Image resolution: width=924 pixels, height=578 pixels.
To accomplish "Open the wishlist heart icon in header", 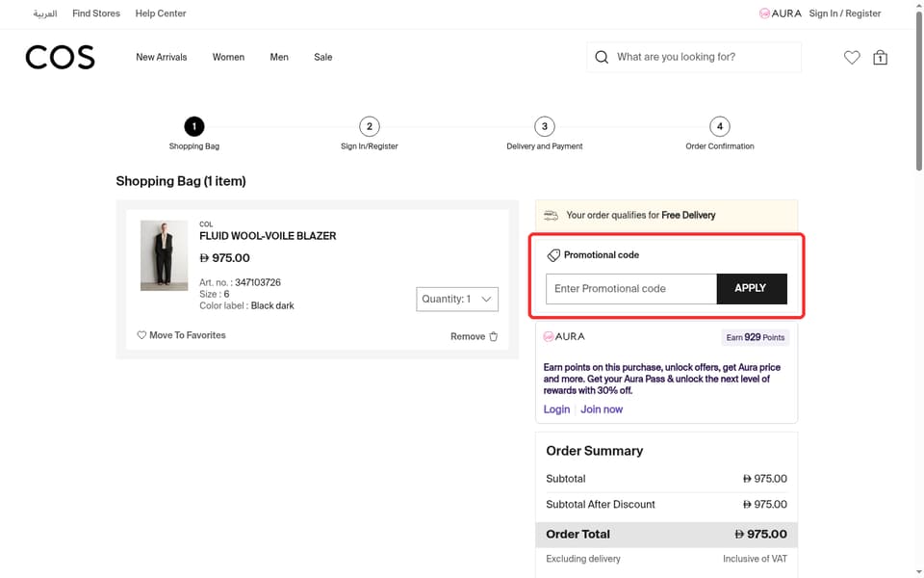I will pos(852,57).
